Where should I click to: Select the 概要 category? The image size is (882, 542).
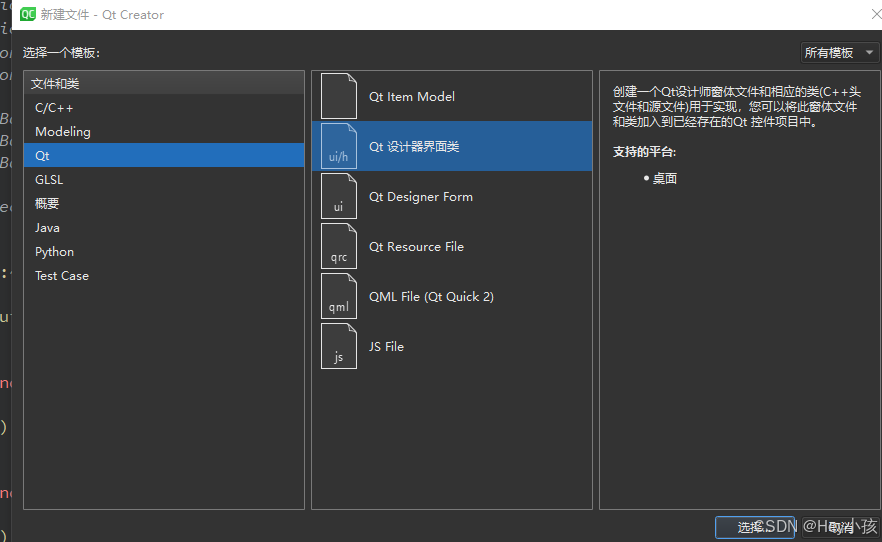pyautogui.click(x=164, y=204)
